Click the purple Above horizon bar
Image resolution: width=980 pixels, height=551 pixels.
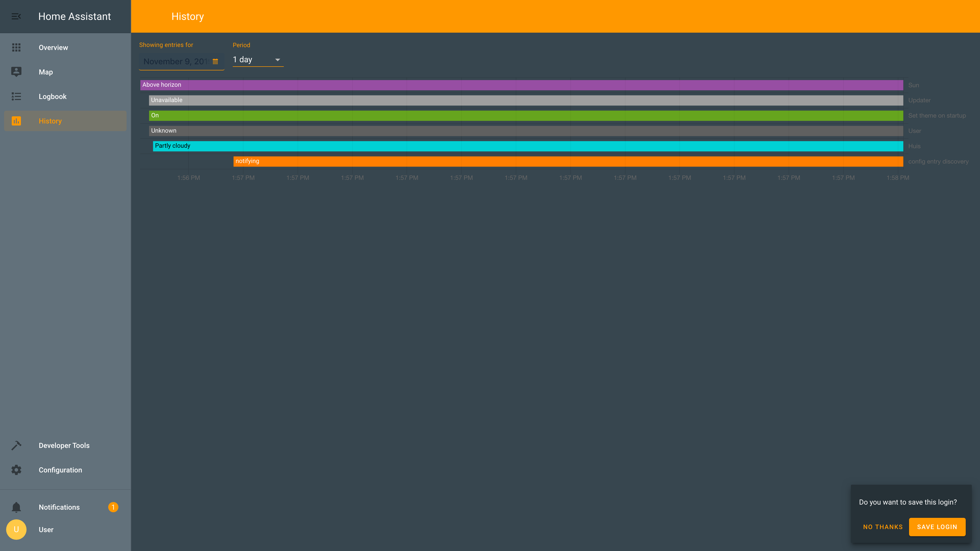pos(521,85)
